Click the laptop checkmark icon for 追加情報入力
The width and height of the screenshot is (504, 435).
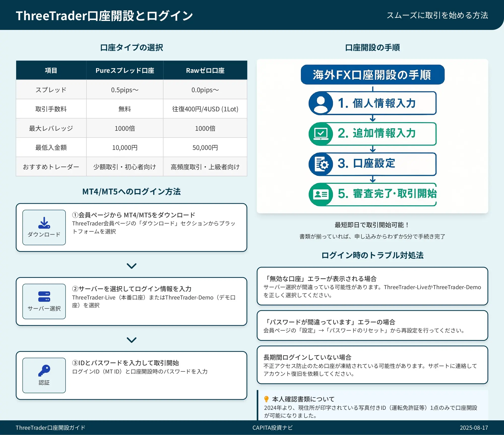pyautogui.click(x=321, y=134)
